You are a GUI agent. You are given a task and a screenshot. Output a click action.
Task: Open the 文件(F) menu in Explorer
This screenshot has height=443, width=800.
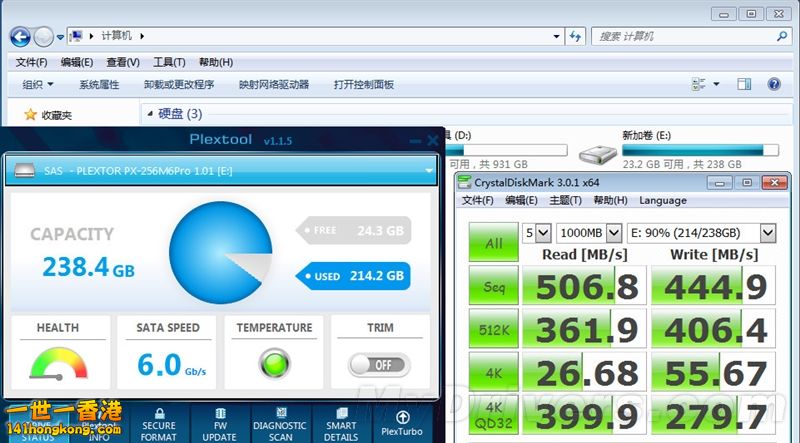point(31,62)
